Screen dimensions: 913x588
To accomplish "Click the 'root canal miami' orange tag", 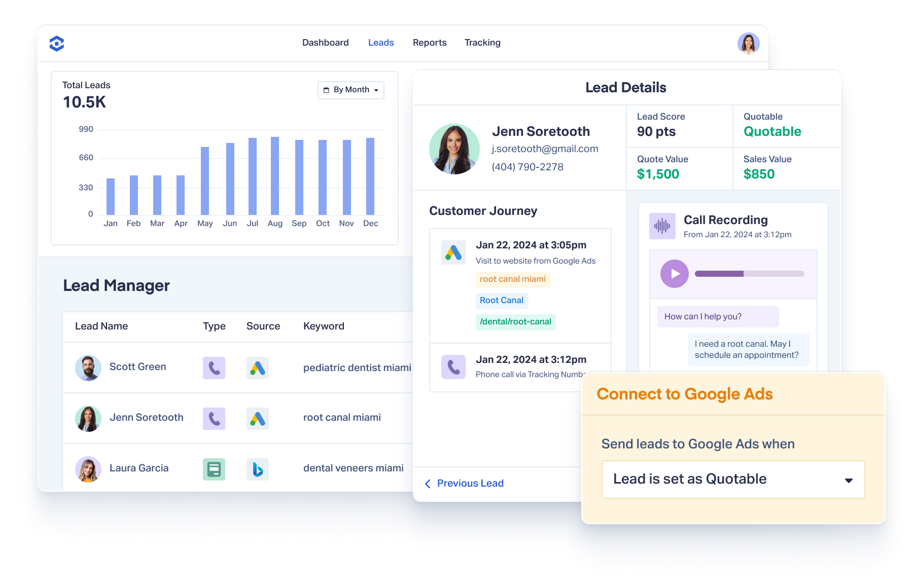I will pyautogui.click(x=513, y=279).
